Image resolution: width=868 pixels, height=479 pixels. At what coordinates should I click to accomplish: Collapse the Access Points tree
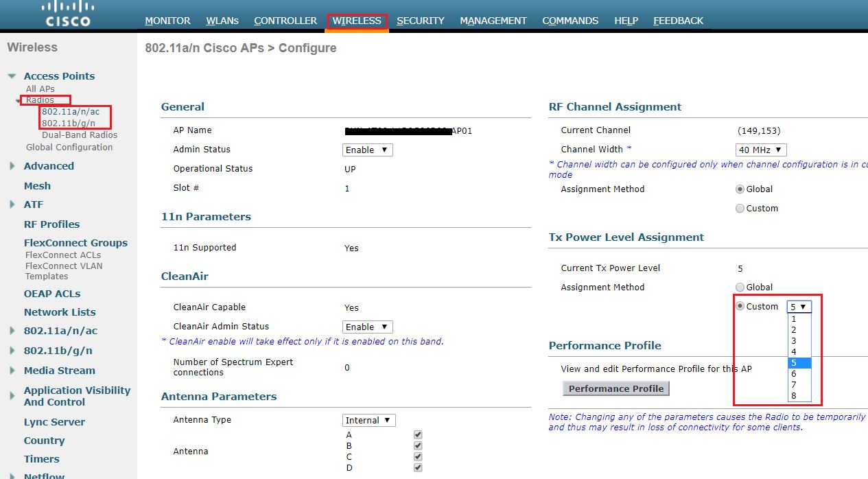tap(11, 75)
